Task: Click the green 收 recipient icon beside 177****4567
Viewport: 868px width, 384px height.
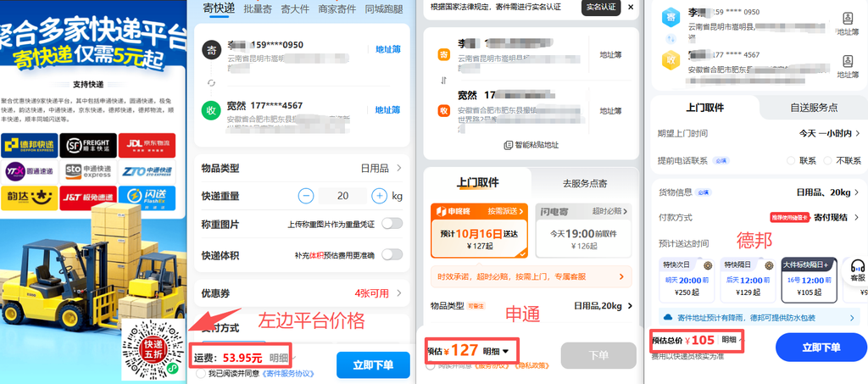Action: pos(211,109)
